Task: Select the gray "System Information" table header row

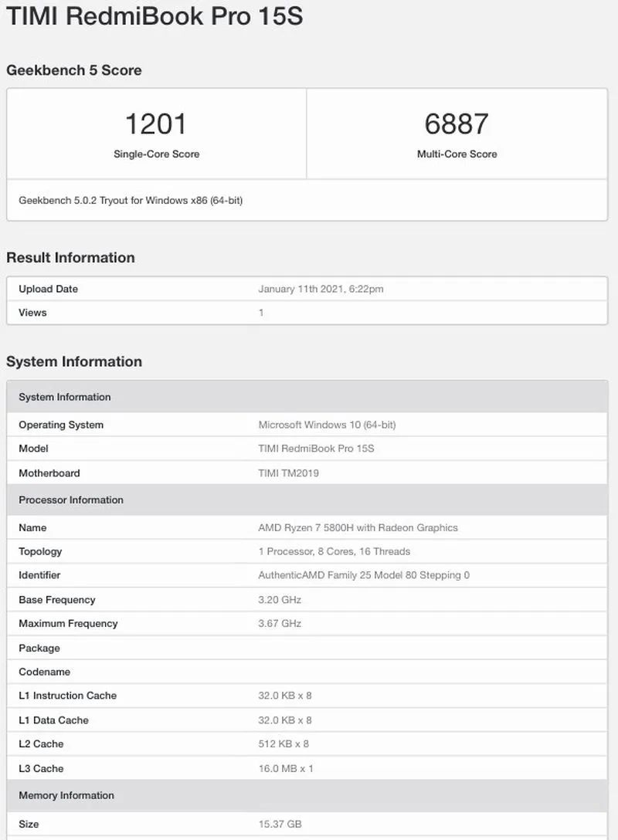Action: (x=307, y=397)
